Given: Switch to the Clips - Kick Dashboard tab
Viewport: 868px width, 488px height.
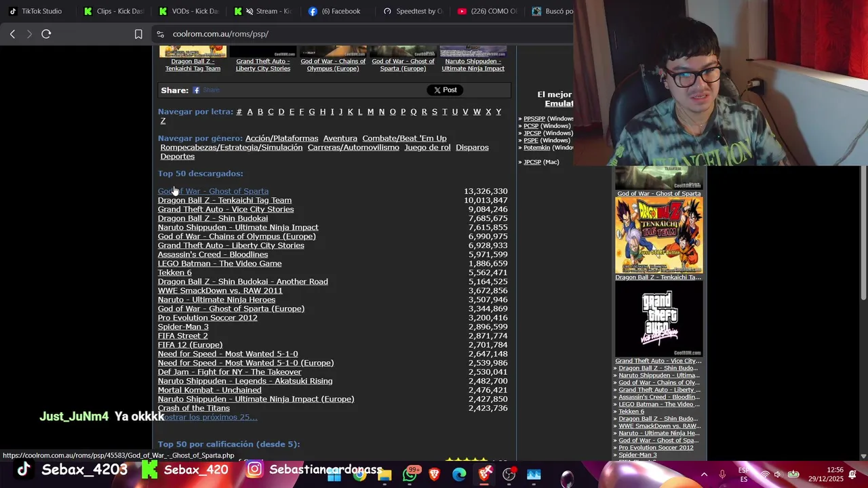Looking at the screenshot, I should [114, 11].
